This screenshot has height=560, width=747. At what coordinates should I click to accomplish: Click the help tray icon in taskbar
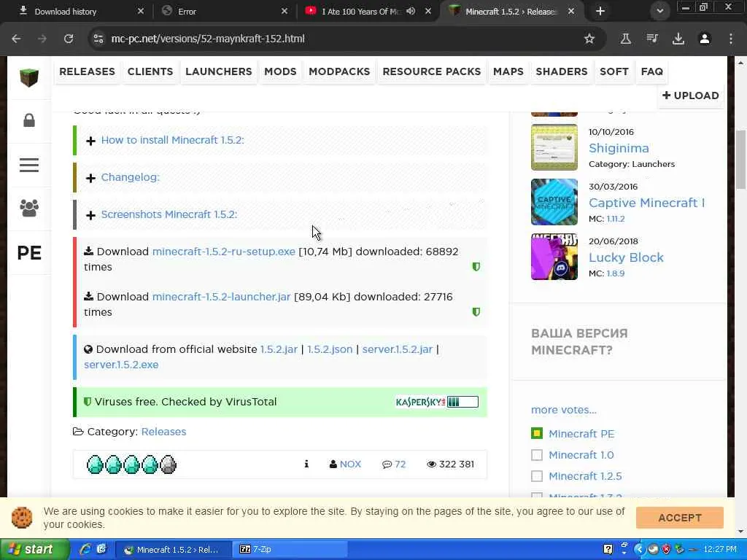[x=608, y=549]
